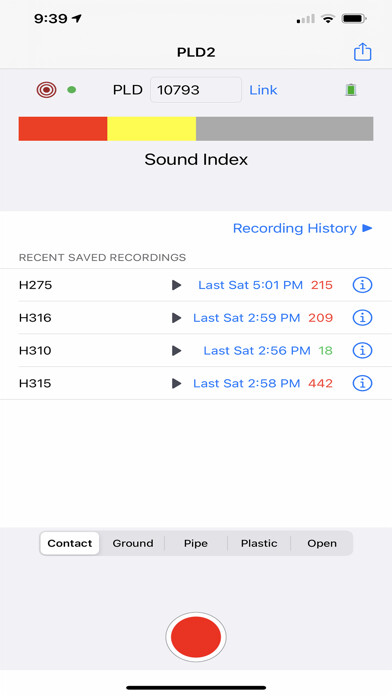Expand Recording History

pyautogui.click(x=302, y=228)
